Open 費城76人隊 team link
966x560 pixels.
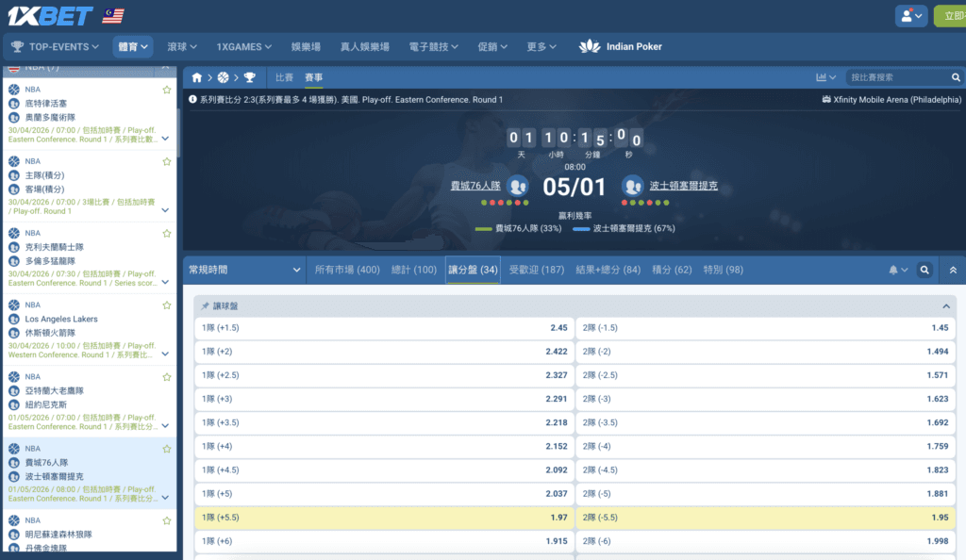tap(475, 186)
